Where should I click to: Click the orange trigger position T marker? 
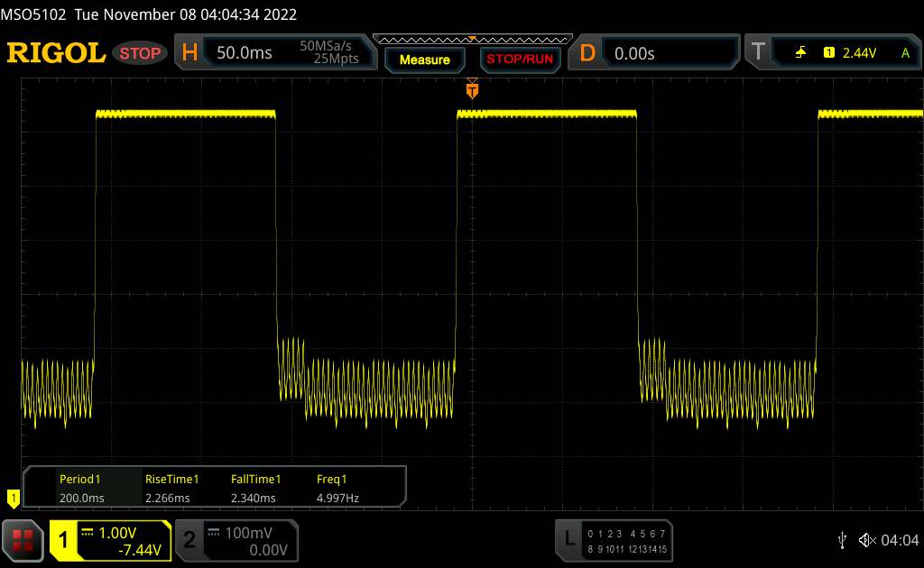point(472,90)
